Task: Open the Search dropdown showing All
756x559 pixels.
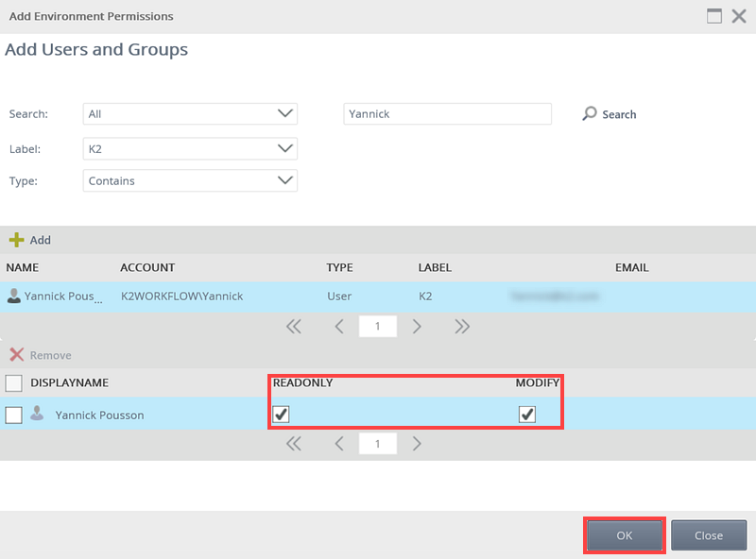Action: [190, 114]
